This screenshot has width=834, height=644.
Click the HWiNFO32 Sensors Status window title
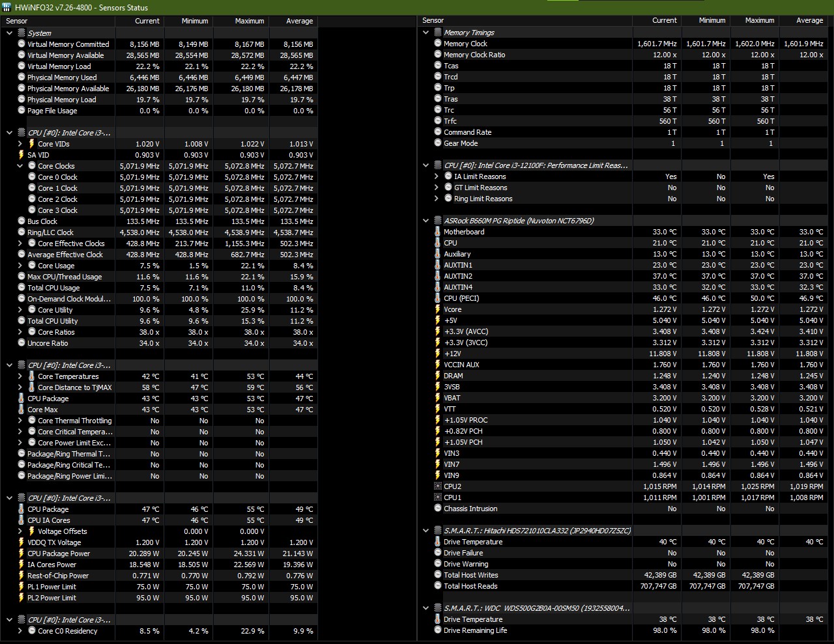click(81, 7)
